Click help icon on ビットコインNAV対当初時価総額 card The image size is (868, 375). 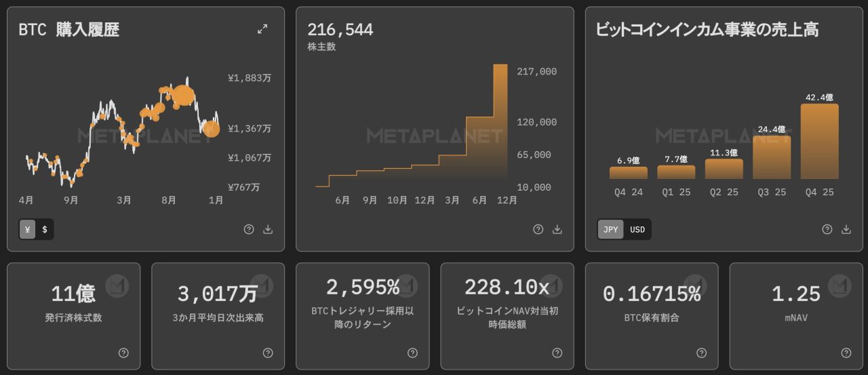[557, 353]
